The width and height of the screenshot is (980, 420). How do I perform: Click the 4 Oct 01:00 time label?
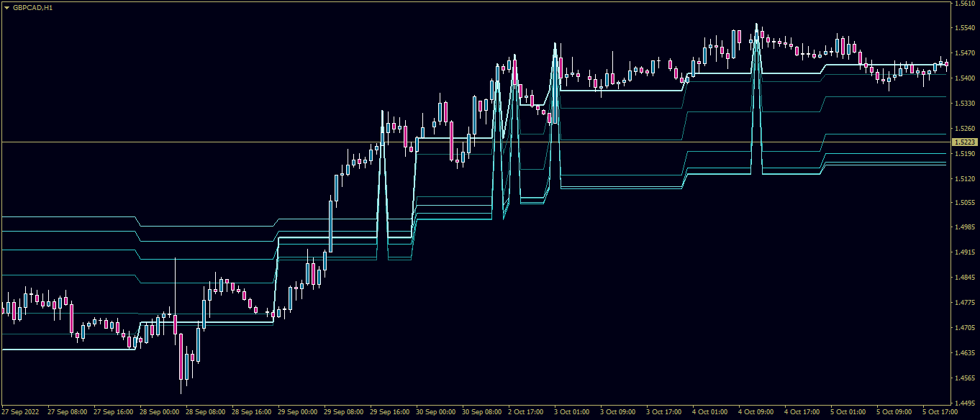(x=710, y=413)
